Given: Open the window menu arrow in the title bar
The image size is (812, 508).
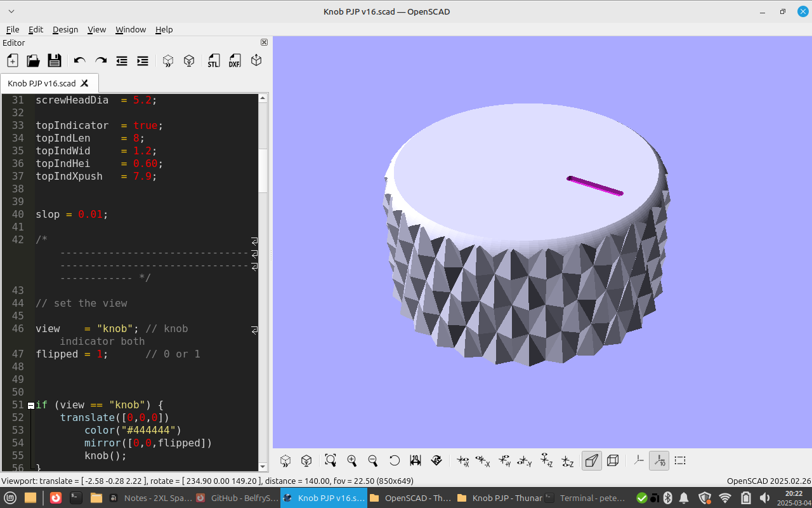Looking at the screenshot, I should click(11, 11).
